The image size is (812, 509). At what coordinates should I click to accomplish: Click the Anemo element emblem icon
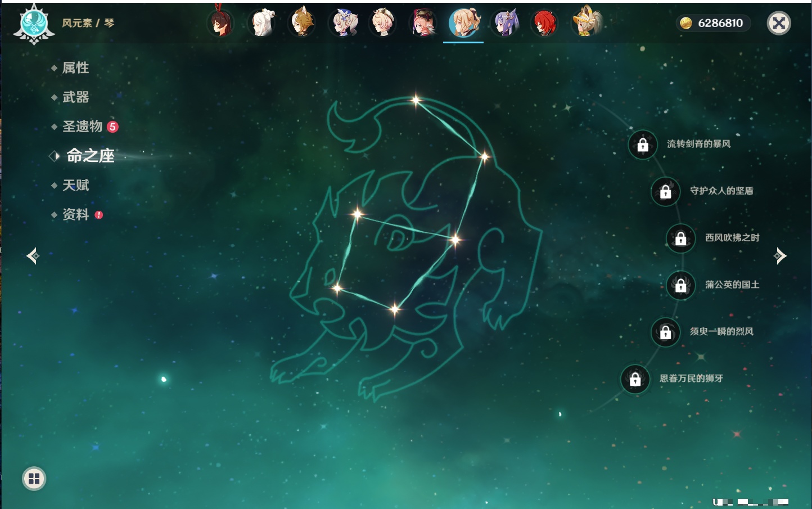click(x=34, y=24)
